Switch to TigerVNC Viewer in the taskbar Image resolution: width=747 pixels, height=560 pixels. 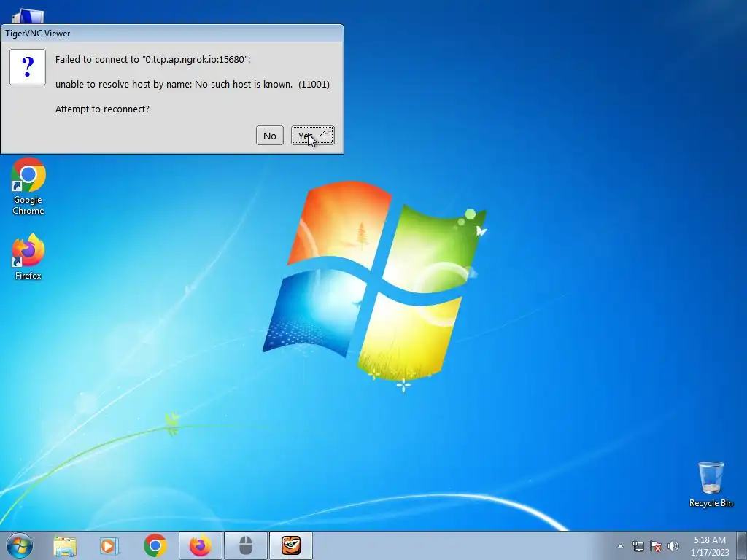291,545
